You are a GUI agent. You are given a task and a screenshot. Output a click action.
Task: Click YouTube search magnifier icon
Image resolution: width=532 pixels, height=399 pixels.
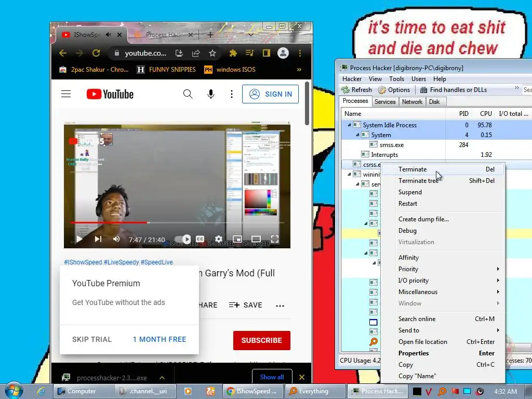pos(188,94)
